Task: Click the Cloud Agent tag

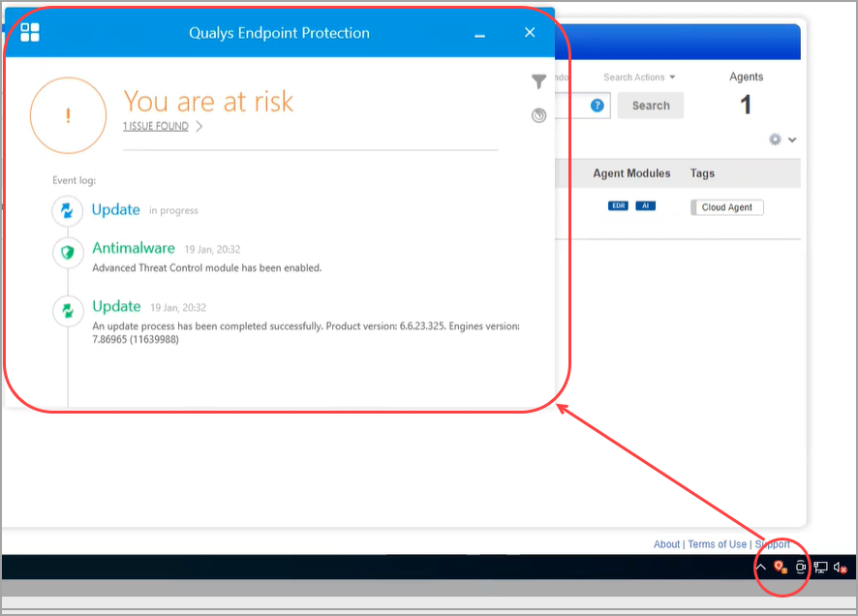Action: [726, 207]
